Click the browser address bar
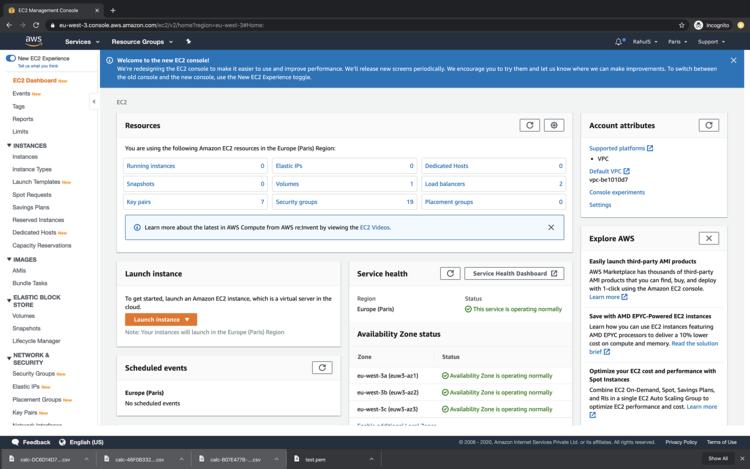750x469 pixels. click(300, 25)
